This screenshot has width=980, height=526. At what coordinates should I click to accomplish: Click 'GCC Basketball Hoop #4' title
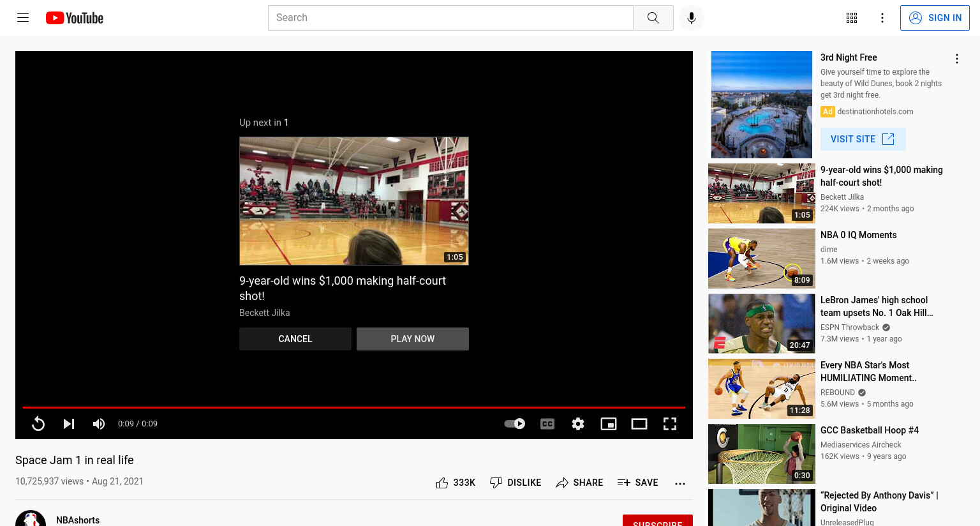click(870, 430)
